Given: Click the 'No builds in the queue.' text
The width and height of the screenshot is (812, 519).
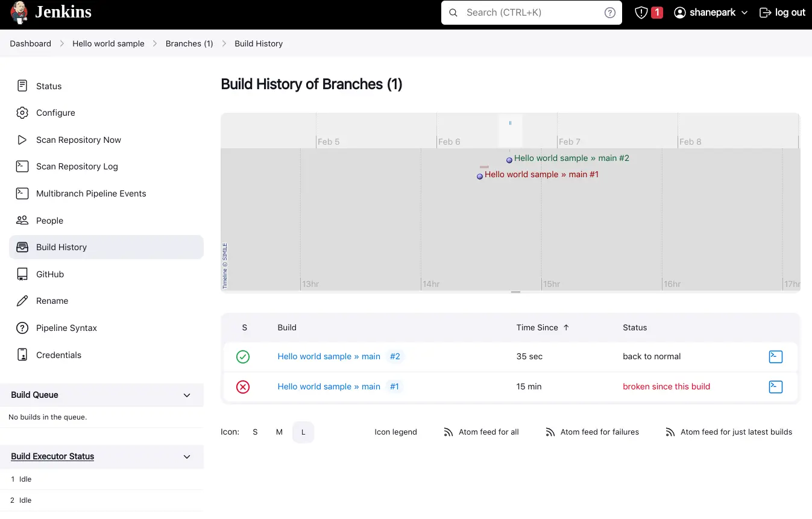Looking at the screenshot, I should click(48, 417).
